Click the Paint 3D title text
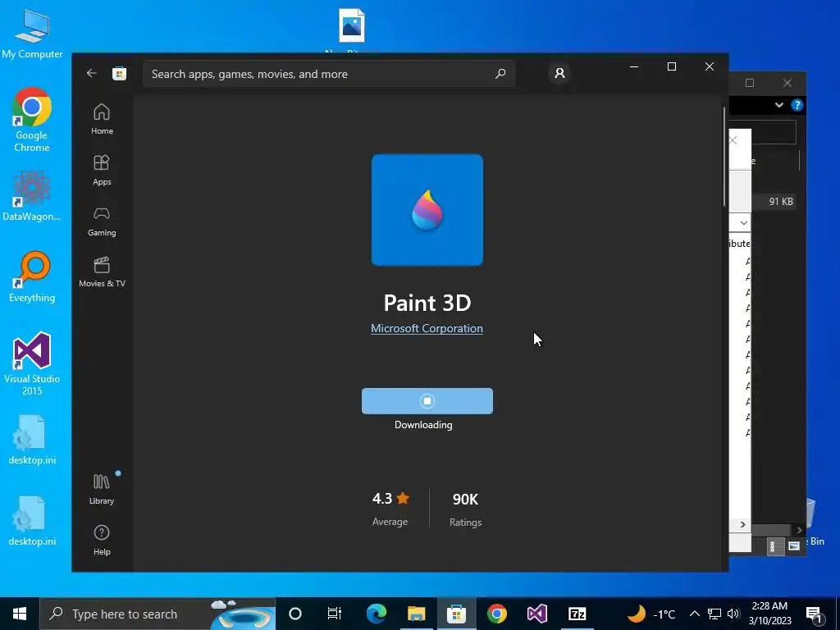Screen dimensions: 840x630 pyautogui.click(x=427, y=303)
